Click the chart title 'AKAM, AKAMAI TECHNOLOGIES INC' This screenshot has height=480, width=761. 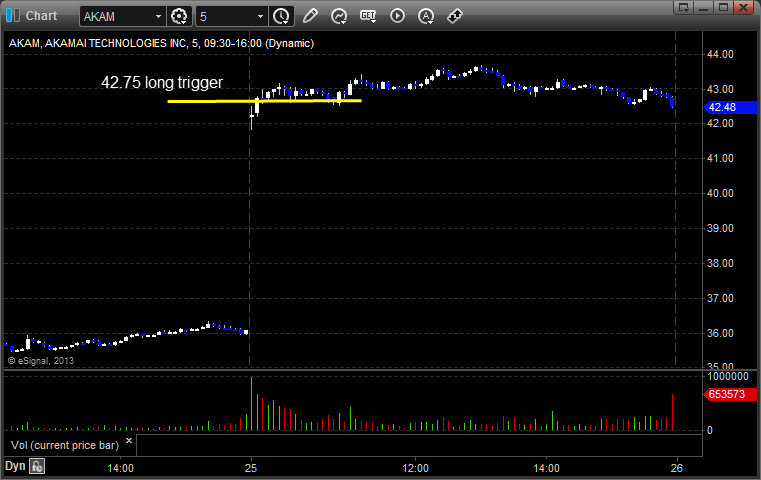97,43
